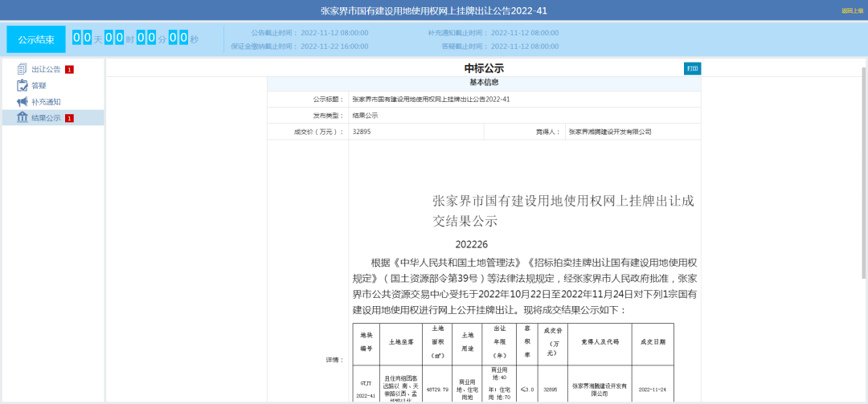This screenshot has width=868, height=404.
Task: Click the 土地面积 column header
Action: click(437, 345)
